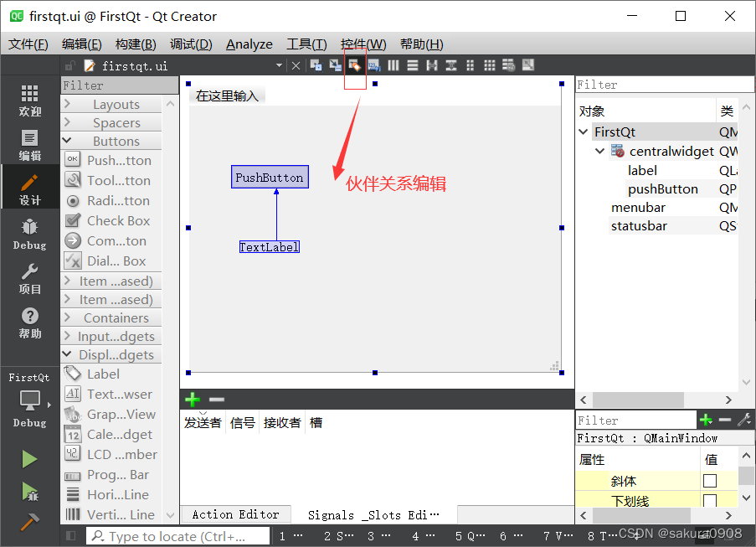Image resolution: width=756 pixels, height=547 pixels.
Task: Switch to the Signals _Slots Editor tab
Action: tap(373, 515)
